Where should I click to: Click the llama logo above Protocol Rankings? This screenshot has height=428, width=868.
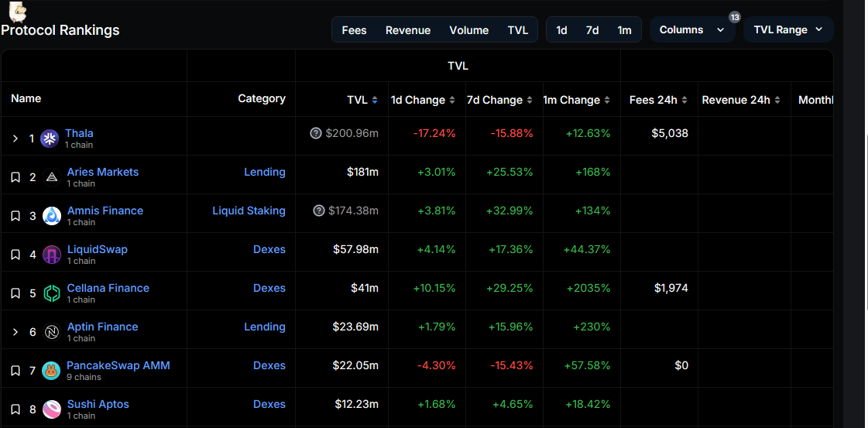coord(18,11)
